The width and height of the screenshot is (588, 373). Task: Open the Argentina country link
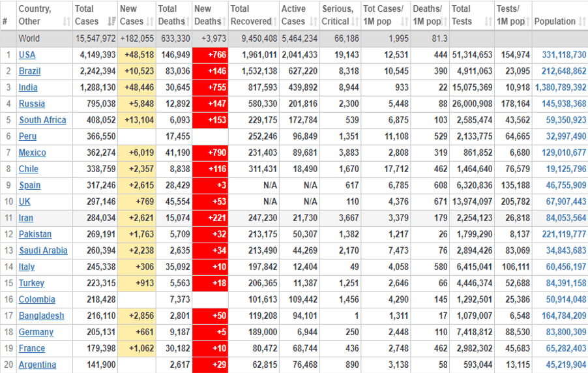point(38,365)
